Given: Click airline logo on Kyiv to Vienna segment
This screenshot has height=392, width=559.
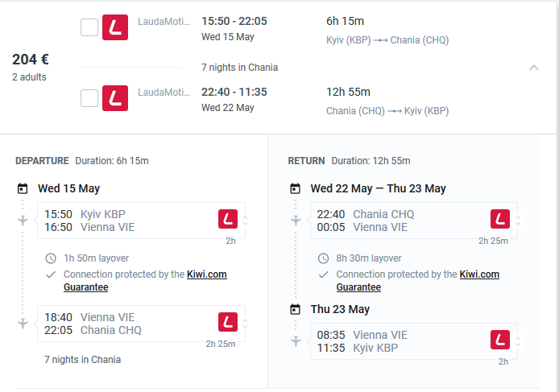Looking at the screenshot, I should coord(228,220).
